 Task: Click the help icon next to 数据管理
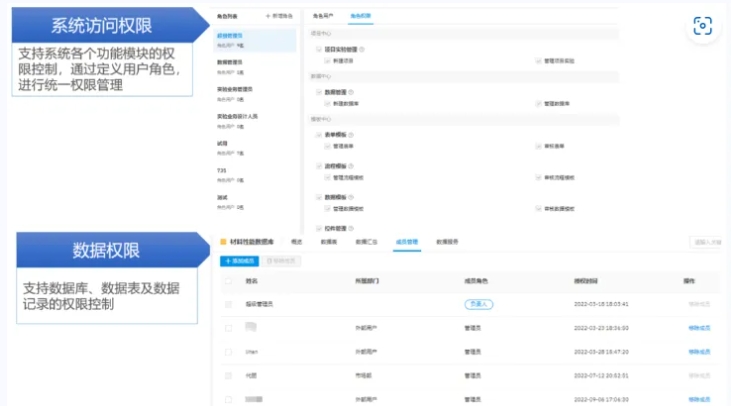[351, 91]
